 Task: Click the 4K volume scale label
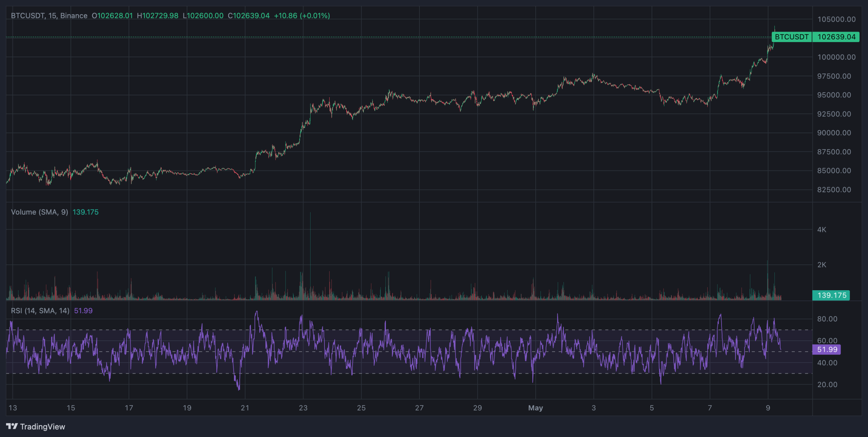tap(822, 230)
